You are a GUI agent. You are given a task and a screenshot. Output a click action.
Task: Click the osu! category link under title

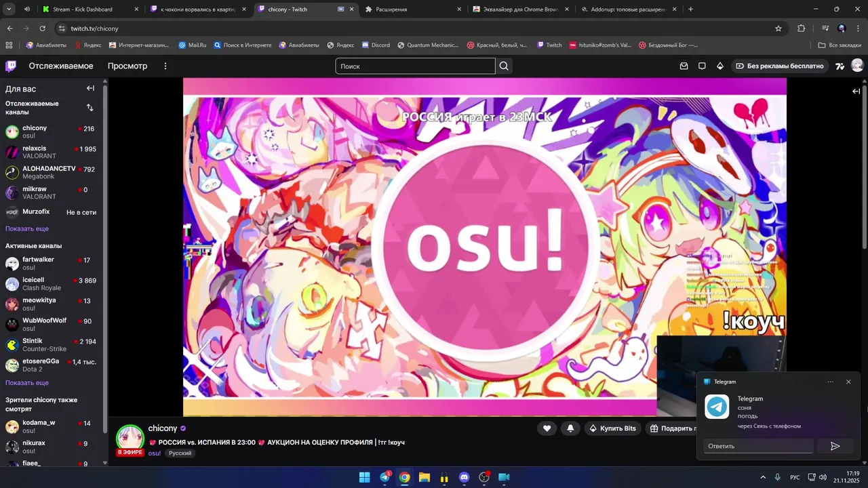point(155,453)
